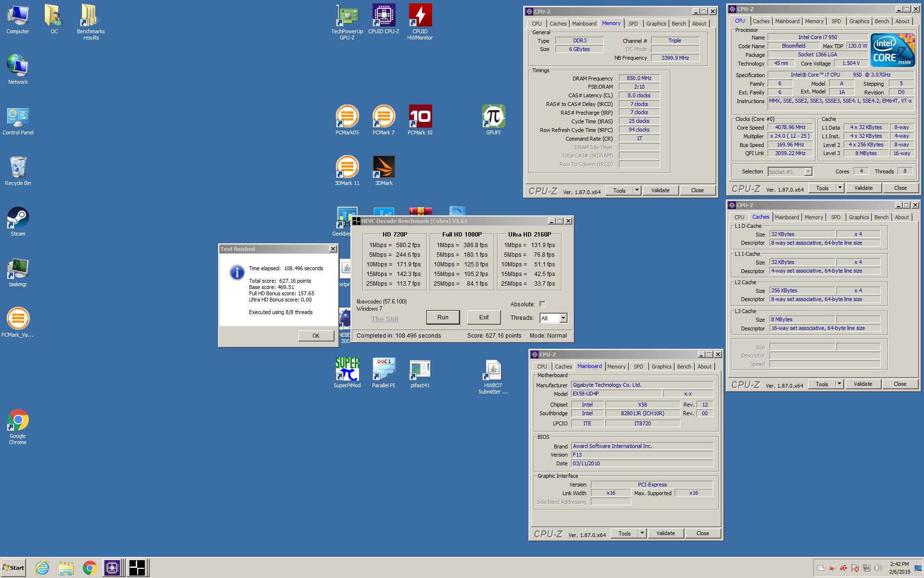Open Chrome from the taskbar
The image size is (924, 578).
point(90,568)
